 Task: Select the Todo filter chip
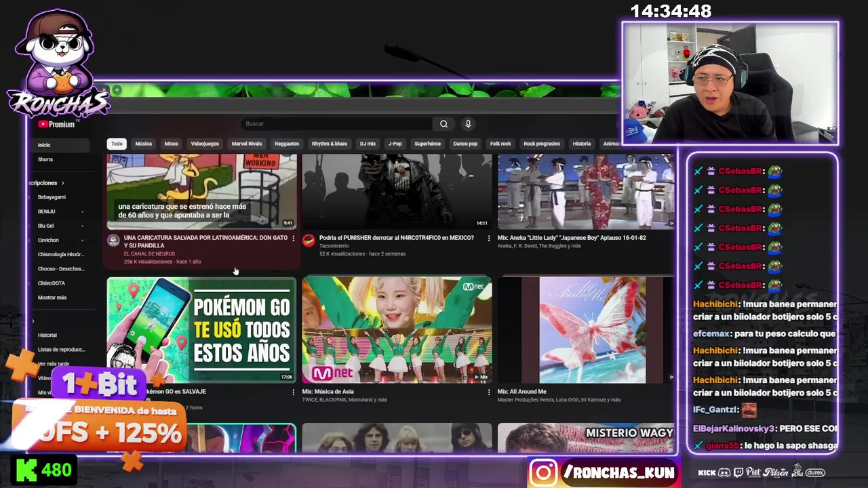(x=117, y=144)
